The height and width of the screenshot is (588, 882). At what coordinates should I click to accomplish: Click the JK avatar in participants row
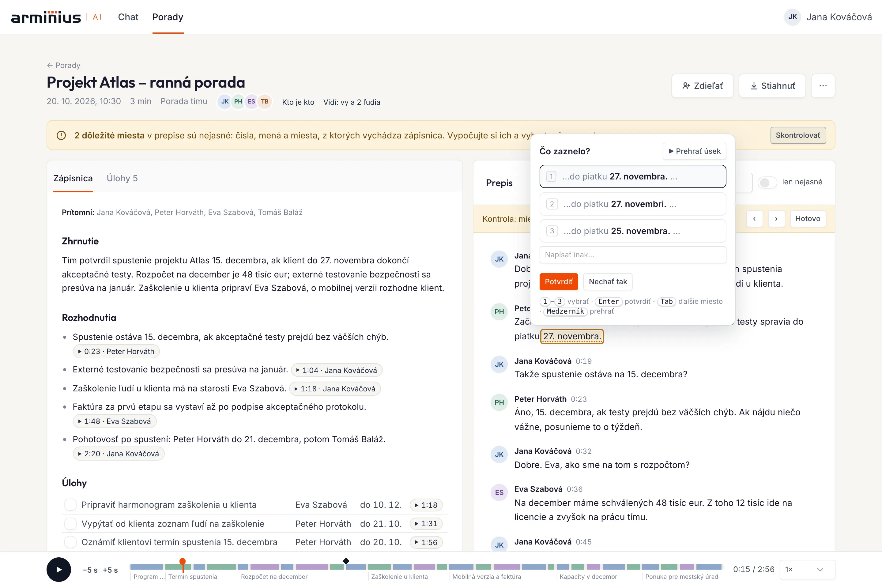tap(224, 102)
